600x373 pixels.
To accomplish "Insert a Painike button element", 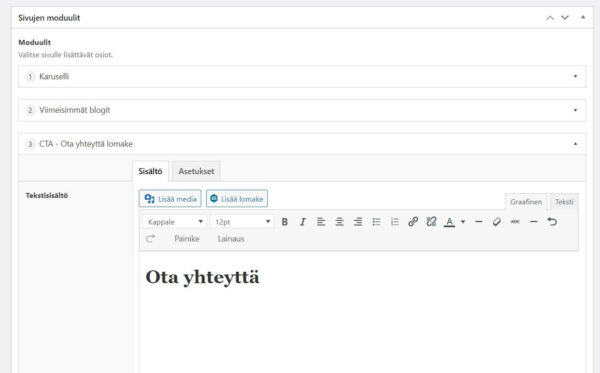I will (x=187, y=239).
